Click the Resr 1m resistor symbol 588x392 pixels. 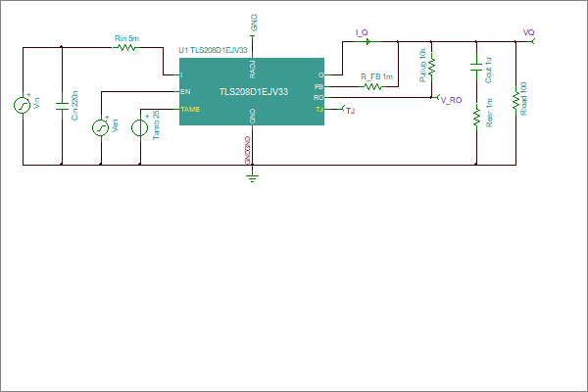pos(476,116)
